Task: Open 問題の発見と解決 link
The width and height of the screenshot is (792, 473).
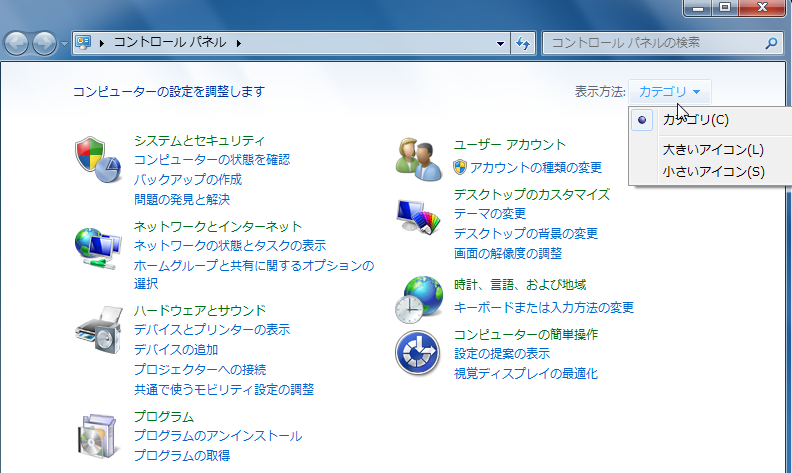Action: 182,199
